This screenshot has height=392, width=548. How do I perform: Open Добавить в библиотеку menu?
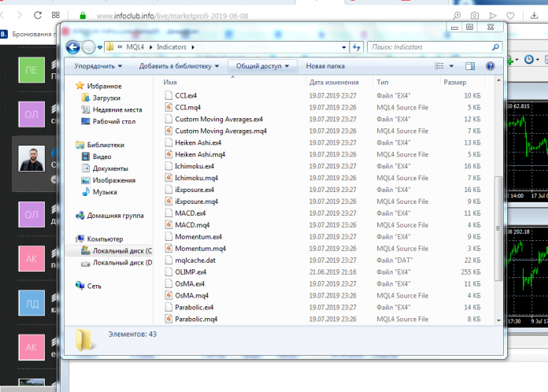pos(179,66)
